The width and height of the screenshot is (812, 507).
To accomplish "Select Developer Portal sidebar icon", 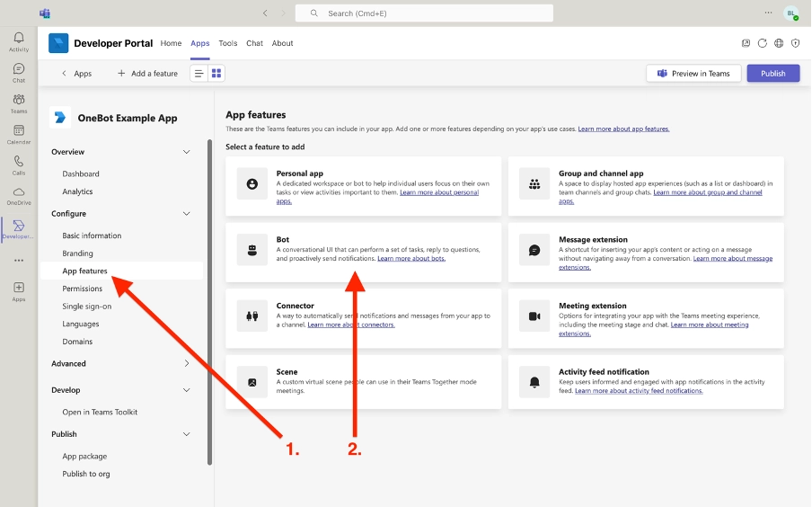I will pos(19,229).
